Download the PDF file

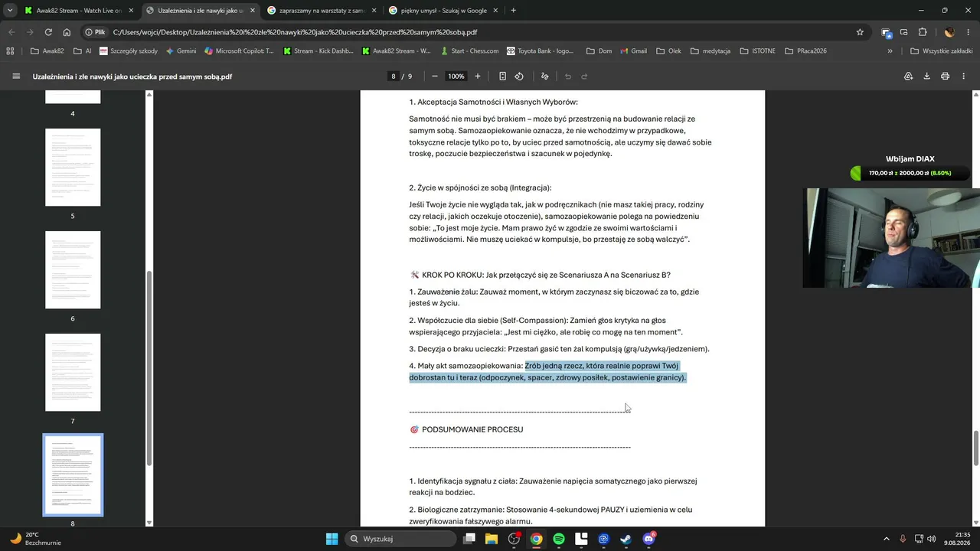click(x=926, y=77)
